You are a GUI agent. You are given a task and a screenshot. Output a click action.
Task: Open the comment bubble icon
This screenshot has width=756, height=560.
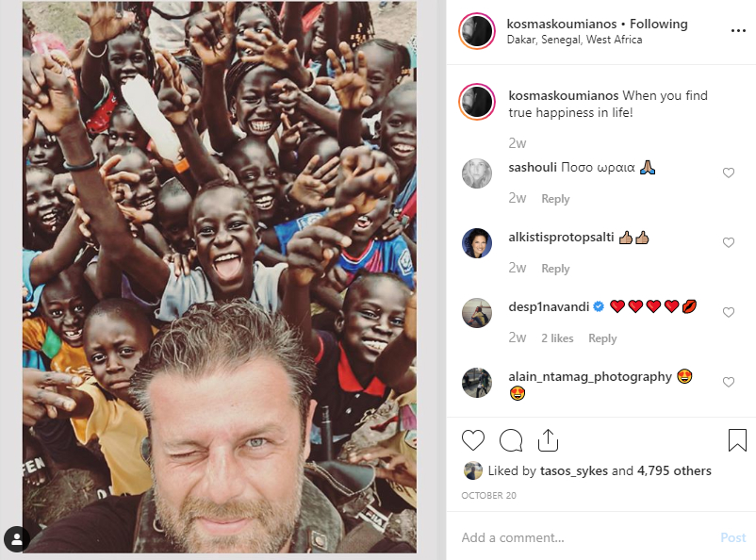[x=511, y=440]
